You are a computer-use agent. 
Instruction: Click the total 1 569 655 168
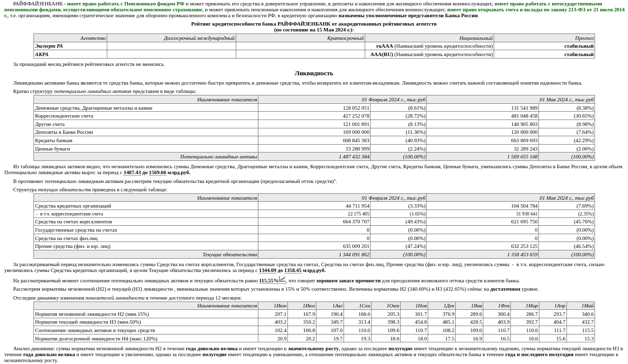click(522, 156)
